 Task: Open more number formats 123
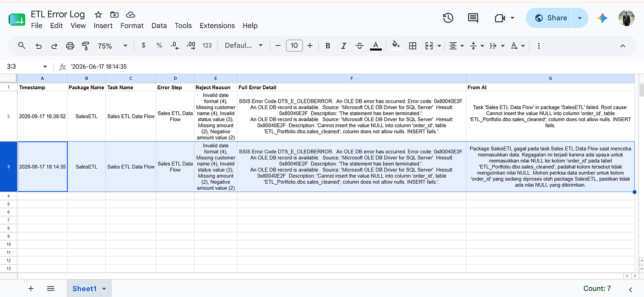pos(207,45)
